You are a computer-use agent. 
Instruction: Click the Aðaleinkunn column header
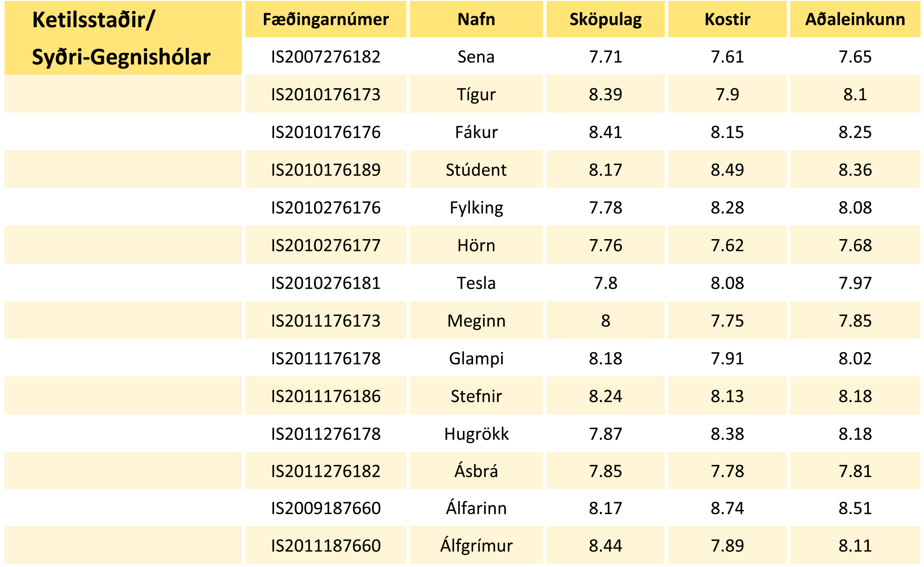click(x=855, y=19)
